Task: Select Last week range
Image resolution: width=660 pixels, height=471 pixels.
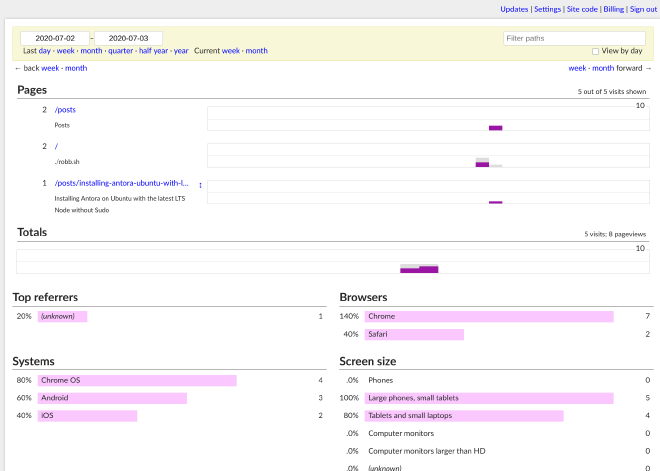Action: tap(66, 51)
